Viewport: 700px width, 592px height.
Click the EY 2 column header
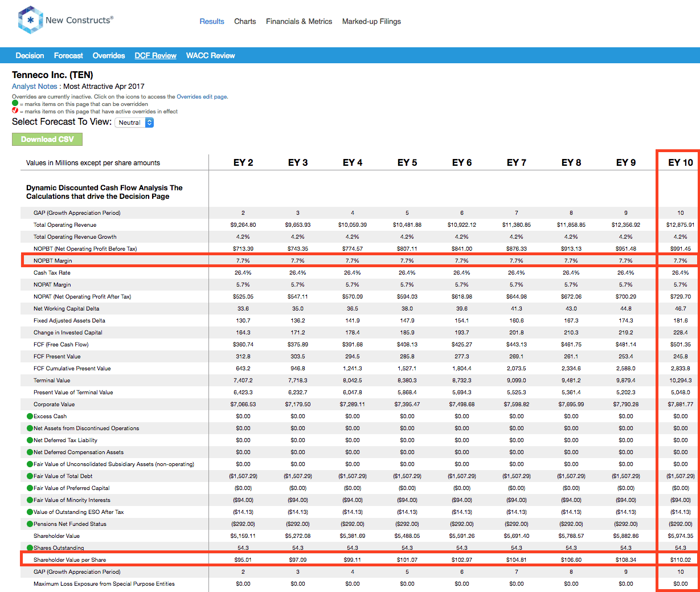243,162
